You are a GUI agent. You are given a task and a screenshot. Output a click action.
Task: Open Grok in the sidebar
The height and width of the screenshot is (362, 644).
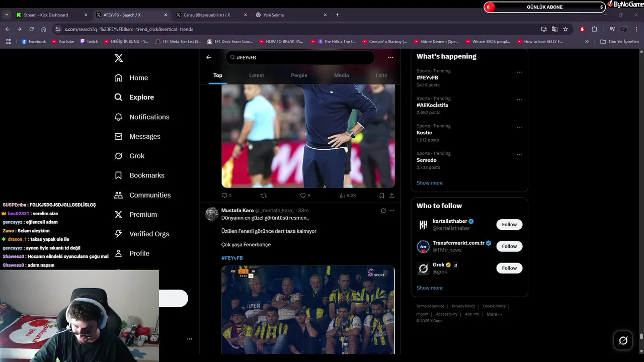click(x=129, y=156)
